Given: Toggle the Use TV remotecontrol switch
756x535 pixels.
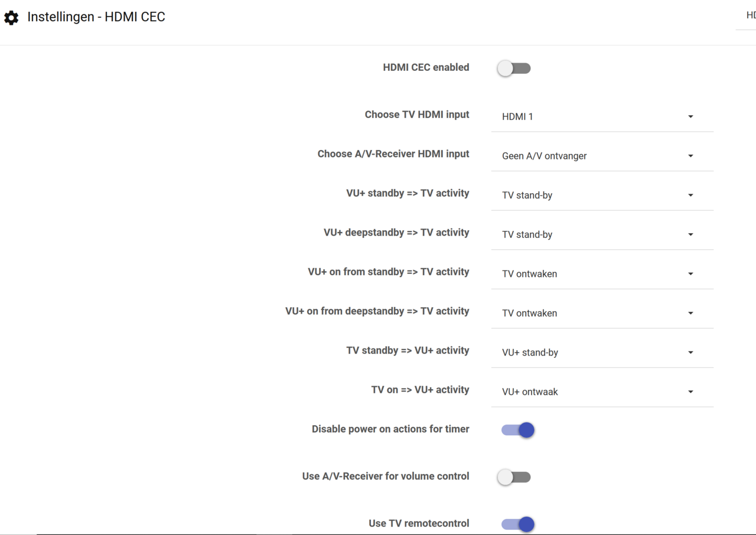Looking at the screenshot, I should pyautogui.click(x=518, y=524).
